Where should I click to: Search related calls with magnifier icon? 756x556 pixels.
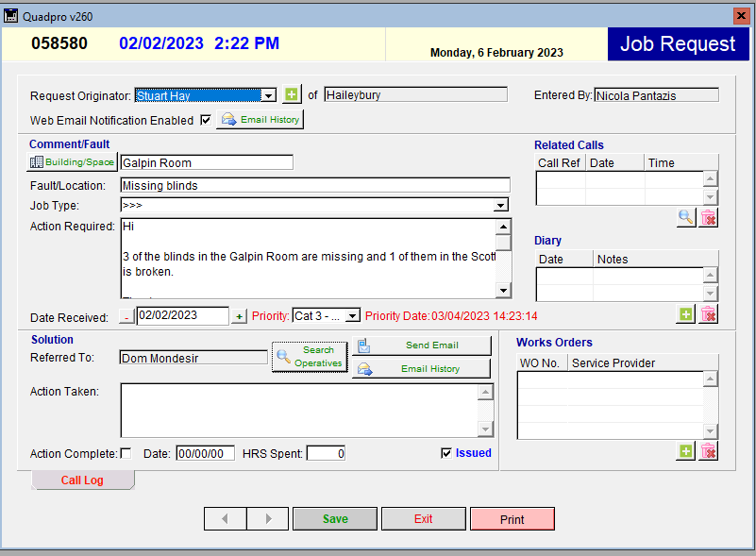click(x=686, y=218)
